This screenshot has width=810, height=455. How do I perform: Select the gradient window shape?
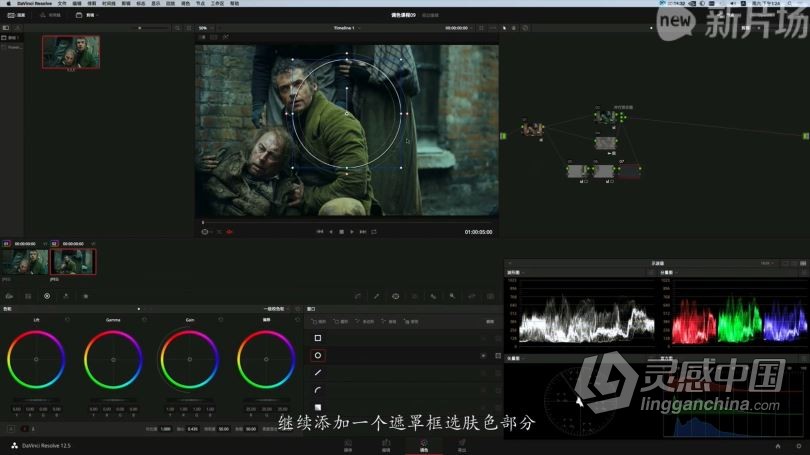tap(318, 407)
